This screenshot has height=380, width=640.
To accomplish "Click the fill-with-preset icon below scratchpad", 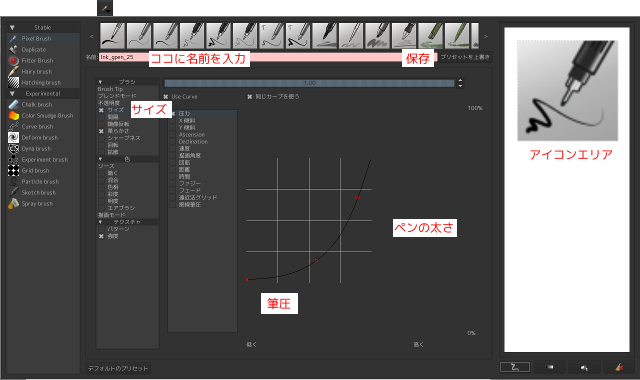I will (x=515, y=367).
